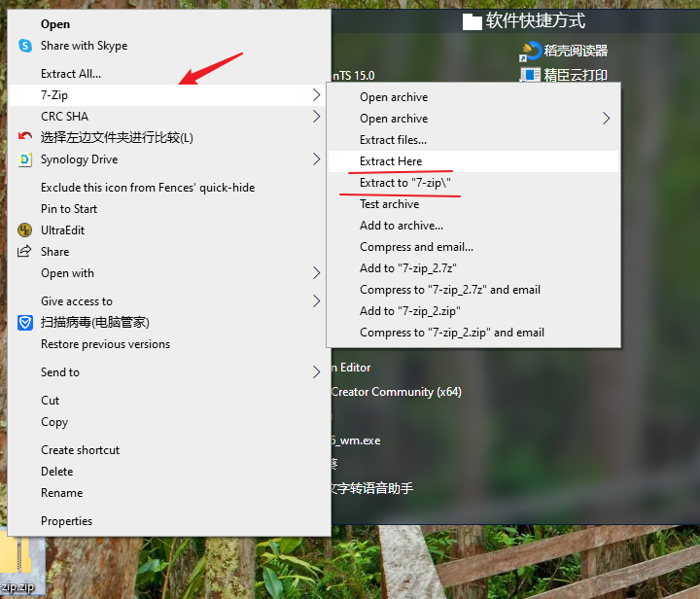Click the 稻壳阅读器 desktop shortcut icon
Viewport: 700px width, 599px height.
pos(531,51)
